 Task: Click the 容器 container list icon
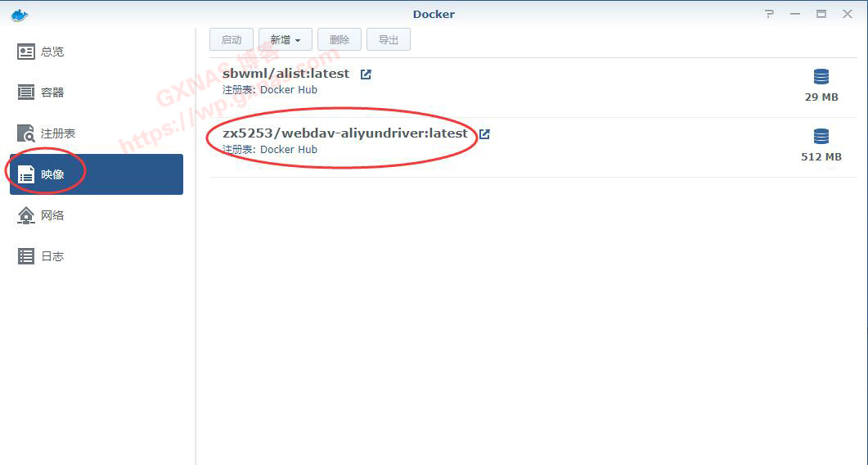point(26,93)
